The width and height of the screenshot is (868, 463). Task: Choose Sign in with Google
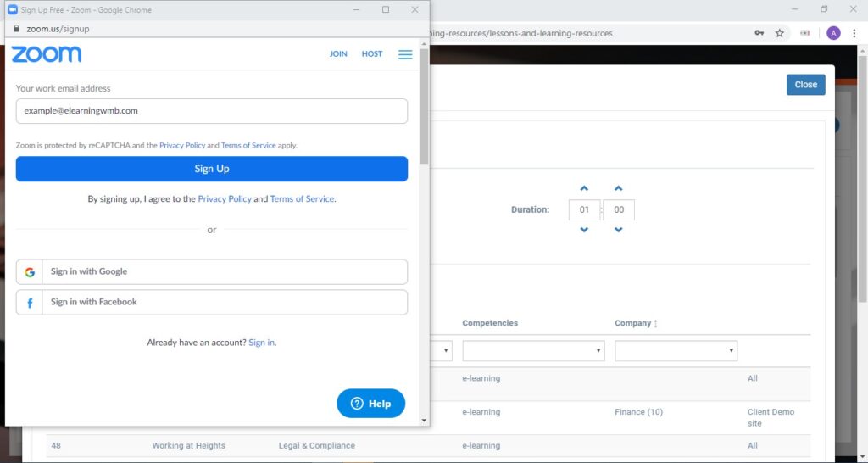(211, 272)
